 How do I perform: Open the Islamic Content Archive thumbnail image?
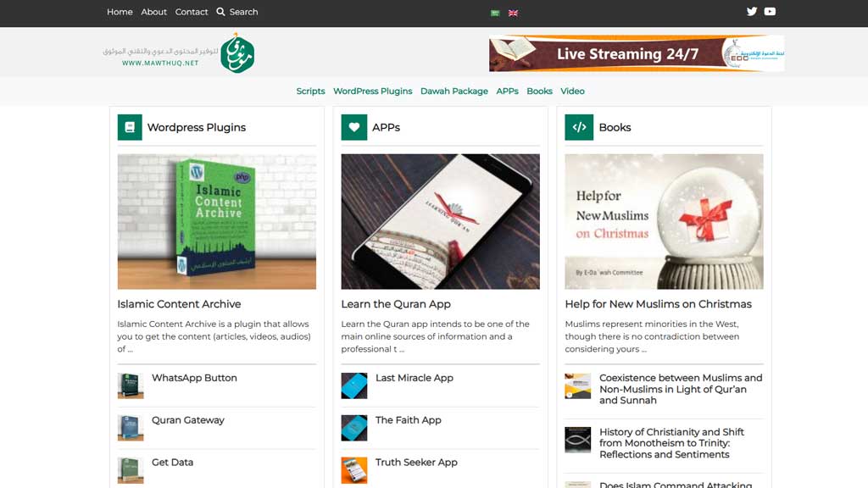(x=216, y=221)
